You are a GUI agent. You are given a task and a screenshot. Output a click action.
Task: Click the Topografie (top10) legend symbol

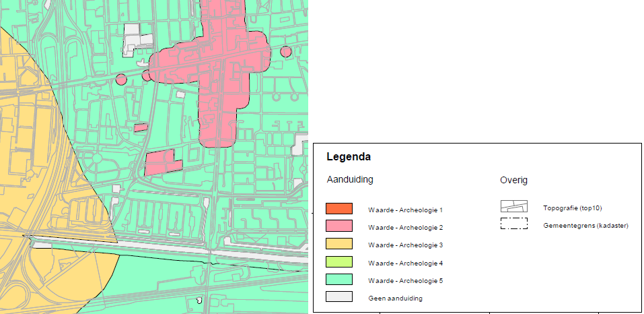point(514,206)
